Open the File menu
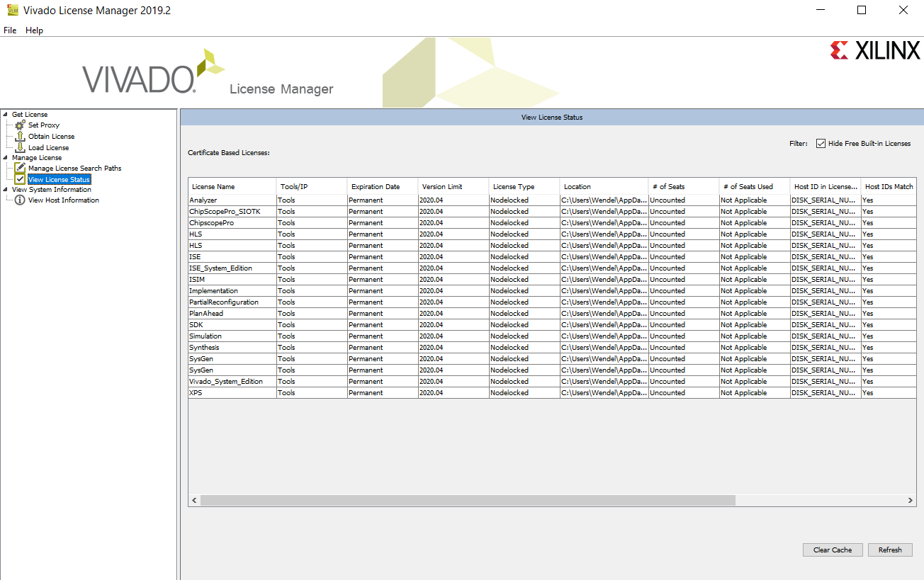The height and width of the screenshot is (580, 924). 10,30
